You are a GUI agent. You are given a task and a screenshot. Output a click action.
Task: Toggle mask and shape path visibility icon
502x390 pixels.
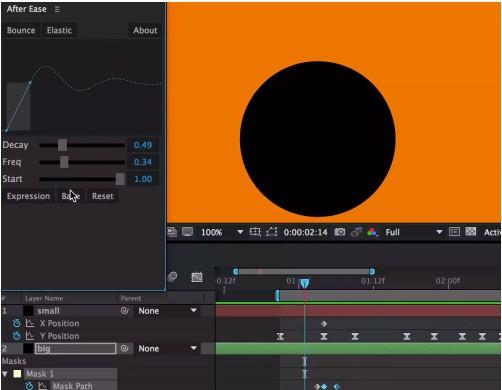[x=272, y=232]
